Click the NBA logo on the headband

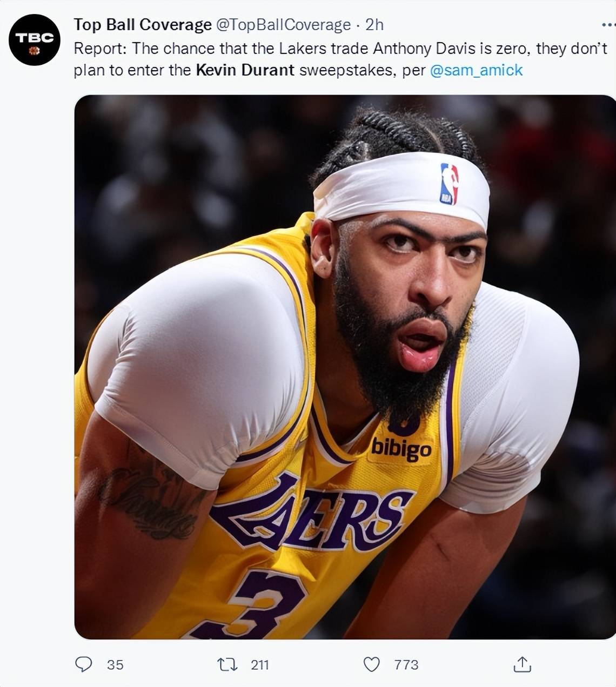coord(449,184)
